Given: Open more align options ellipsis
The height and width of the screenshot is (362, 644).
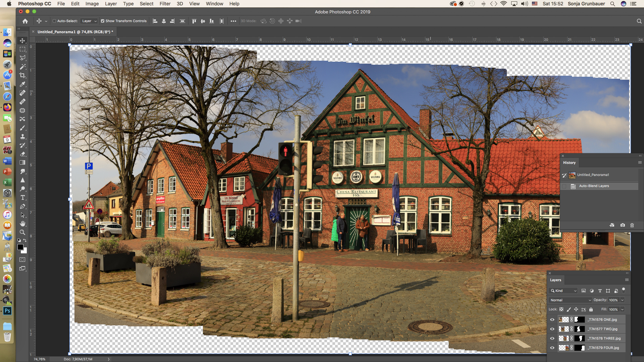Looking at the screenshot, I should coord(233,21).
